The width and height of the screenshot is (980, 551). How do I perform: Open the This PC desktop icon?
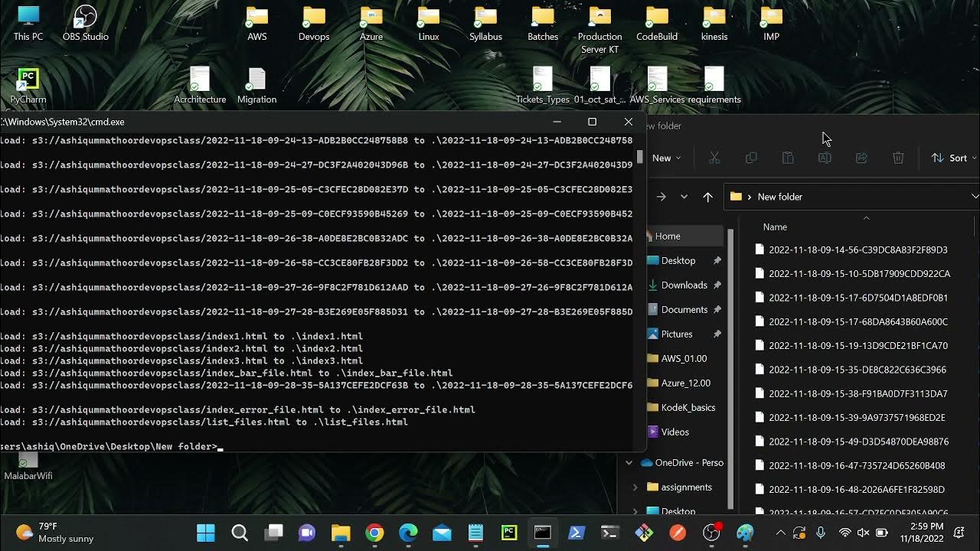tap(28, 23)
